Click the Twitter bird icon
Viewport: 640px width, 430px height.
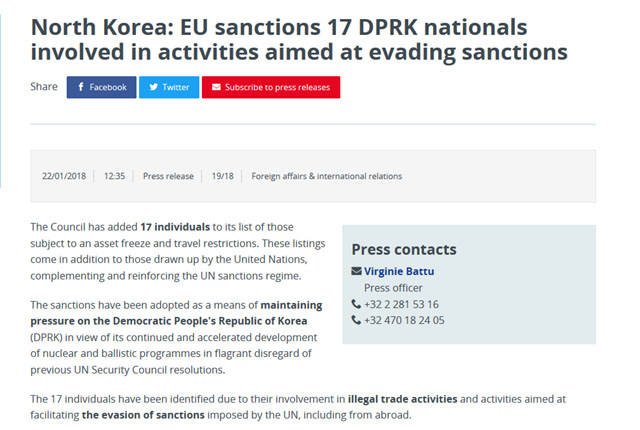tap(153, 88)
